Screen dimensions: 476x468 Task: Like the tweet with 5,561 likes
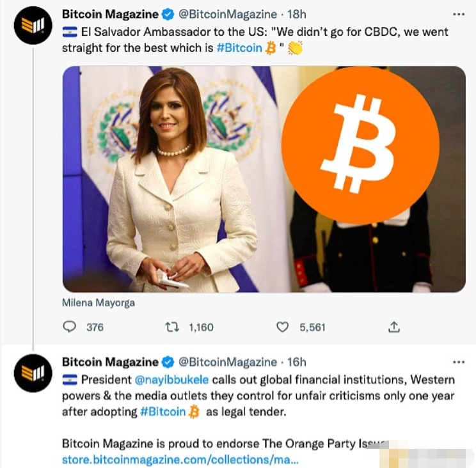(282, 327)
